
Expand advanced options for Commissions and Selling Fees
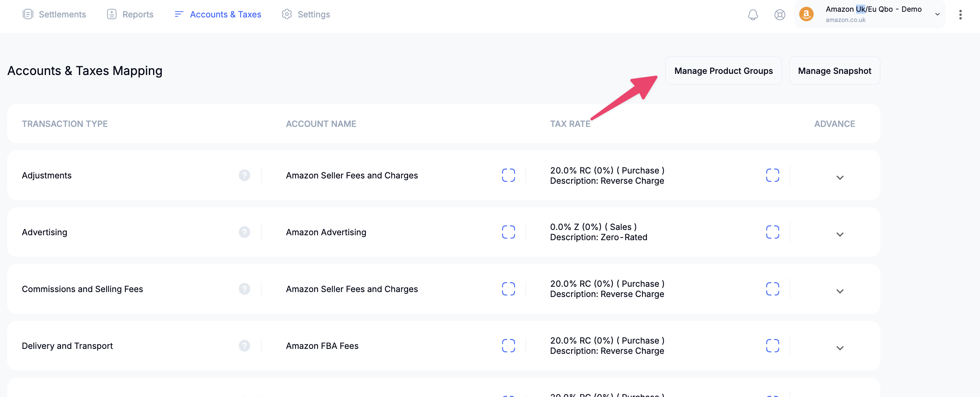pos(840,291)
